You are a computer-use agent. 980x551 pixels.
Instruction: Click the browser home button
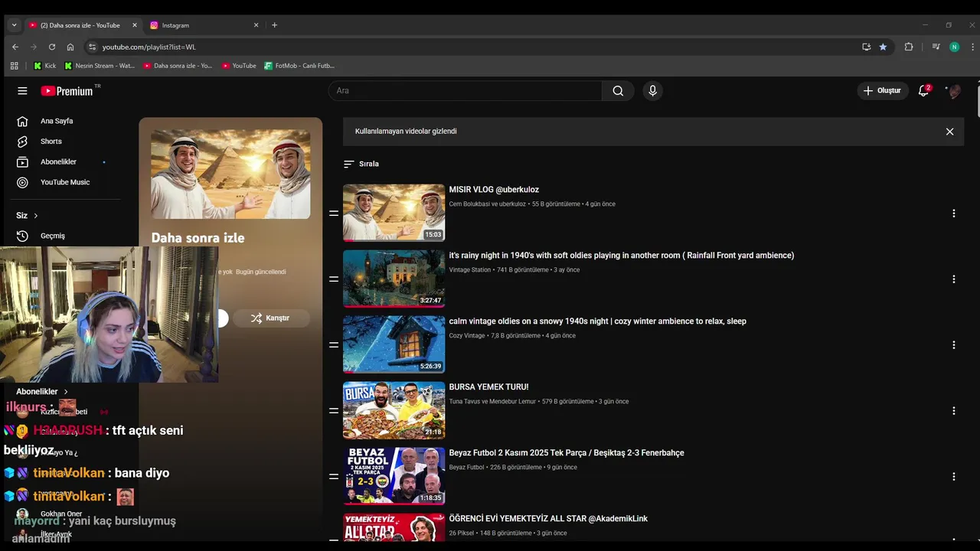tap(70, 47)
